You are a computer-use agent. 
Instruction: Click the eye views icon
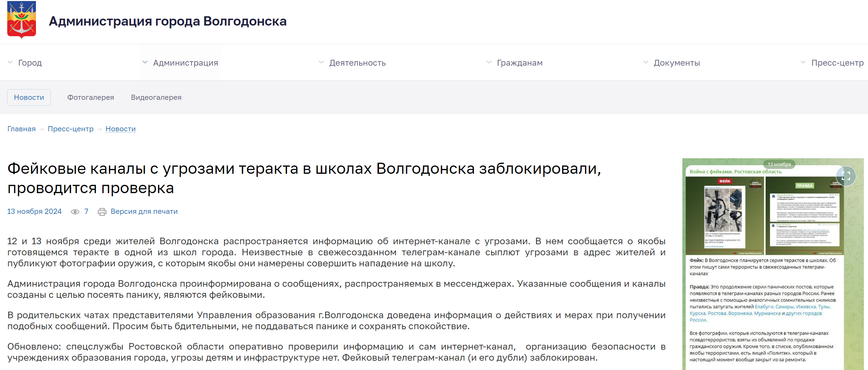[x=75, y=212]
